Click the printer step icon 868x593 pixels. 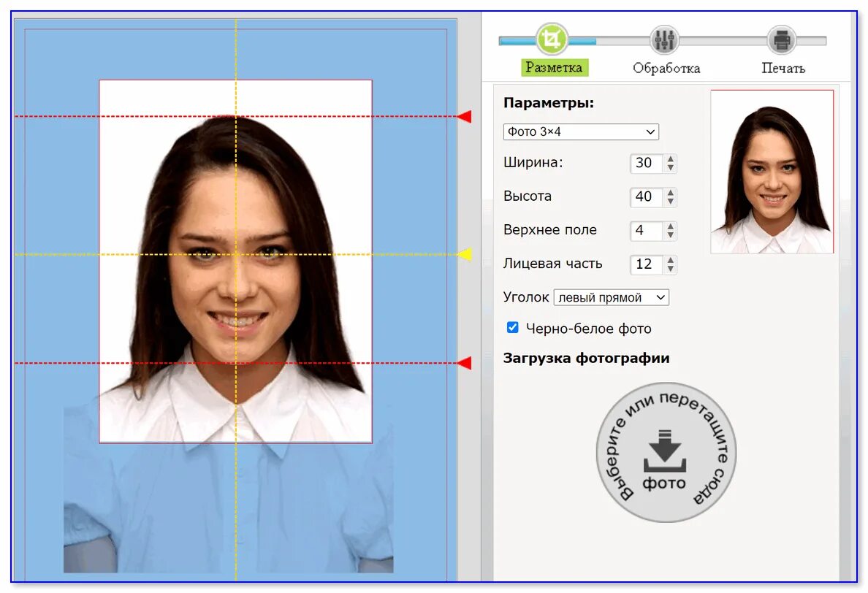(782, 39)
